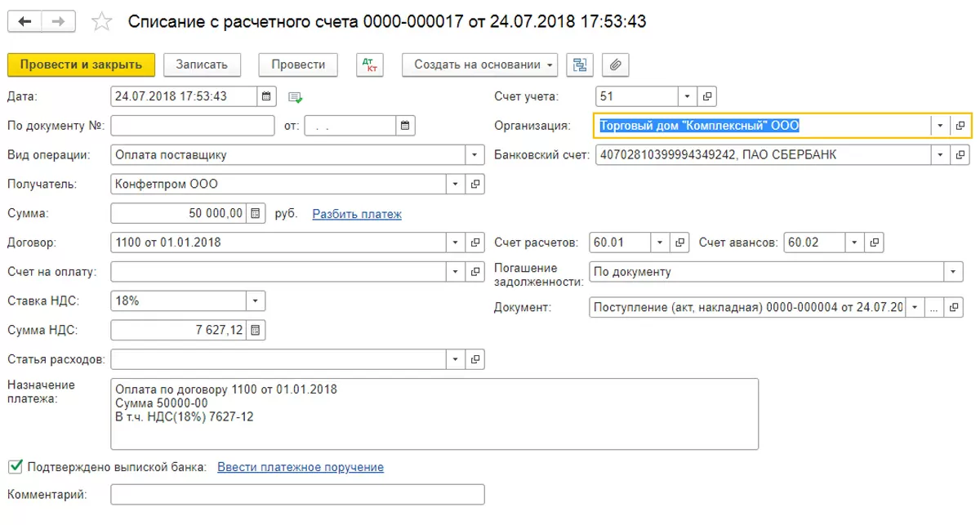Screen dimensions: 980x525
Task: Expand Счет авансов dropdown
Action: click(854, 242)
